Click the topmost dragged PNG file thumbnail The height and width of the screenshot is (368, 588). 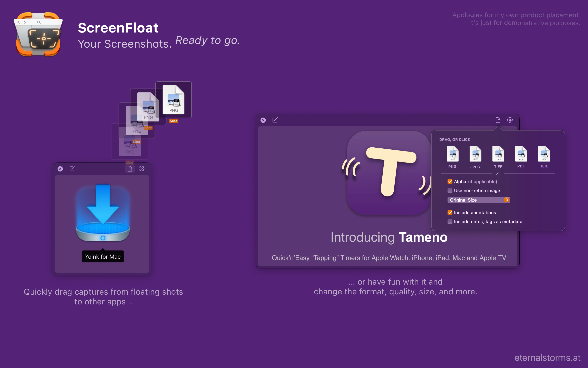[174, 100]
